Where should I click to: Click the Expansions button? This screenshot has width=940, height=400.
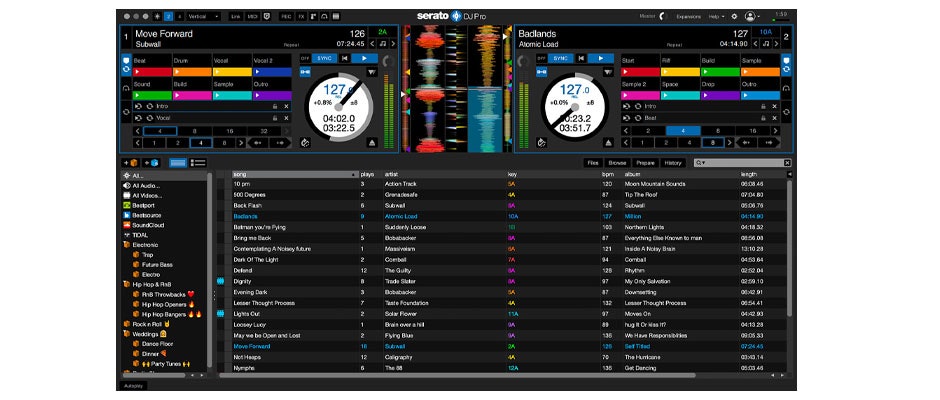(688, 17)
